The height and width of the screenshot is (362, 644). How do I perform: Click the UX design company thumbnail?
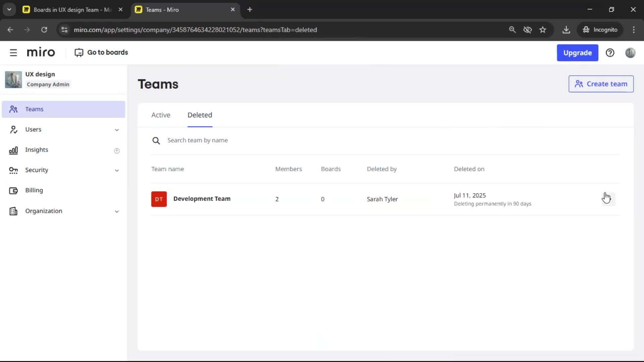pos(13,79)
